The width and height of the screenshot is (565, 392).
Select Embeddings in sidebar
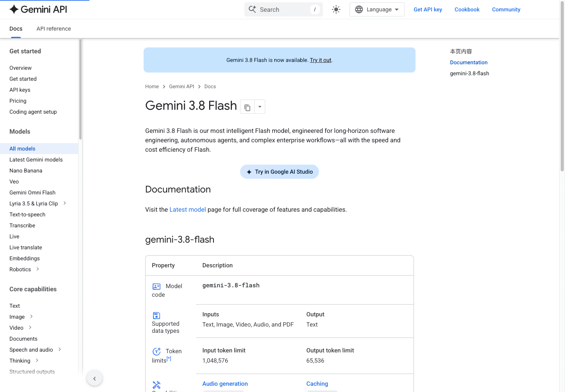[x=25, y=258]
